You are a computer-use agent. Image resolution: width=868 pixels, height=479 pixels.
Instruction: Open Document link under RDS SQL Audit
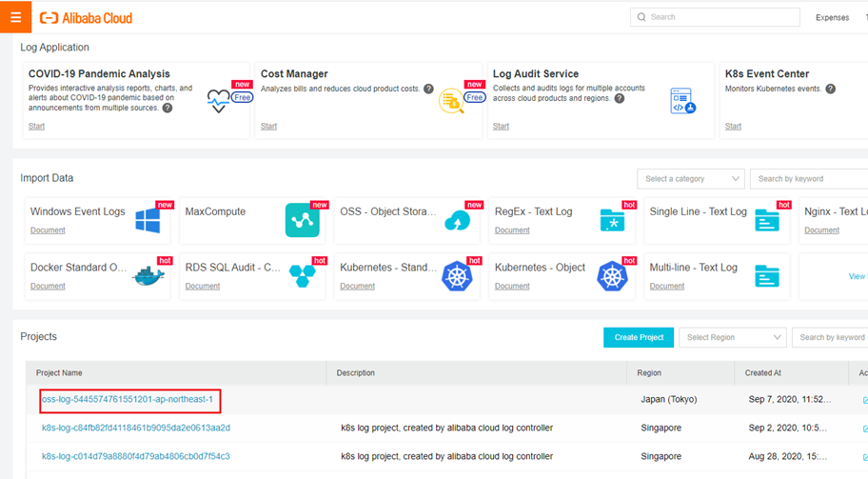click(203, 287)
